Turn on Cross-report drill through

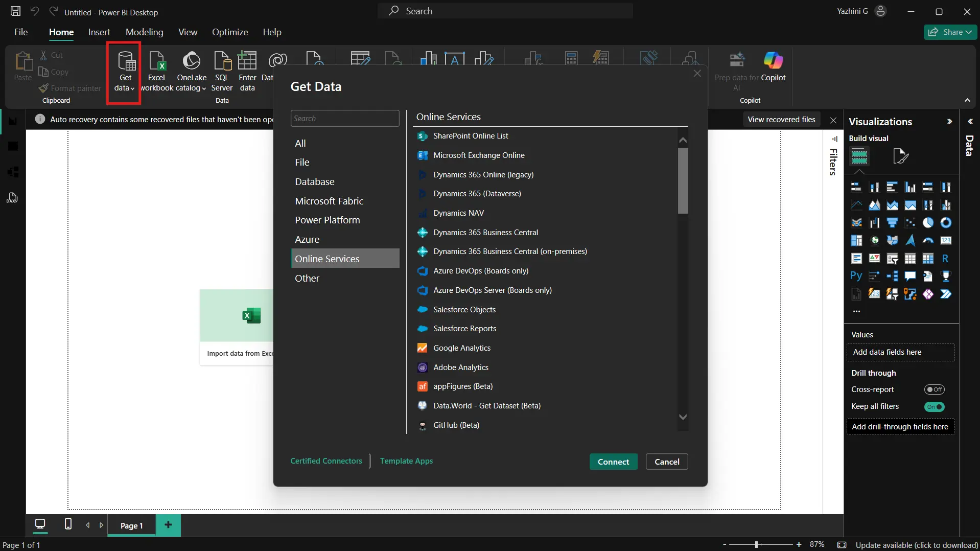935,389
